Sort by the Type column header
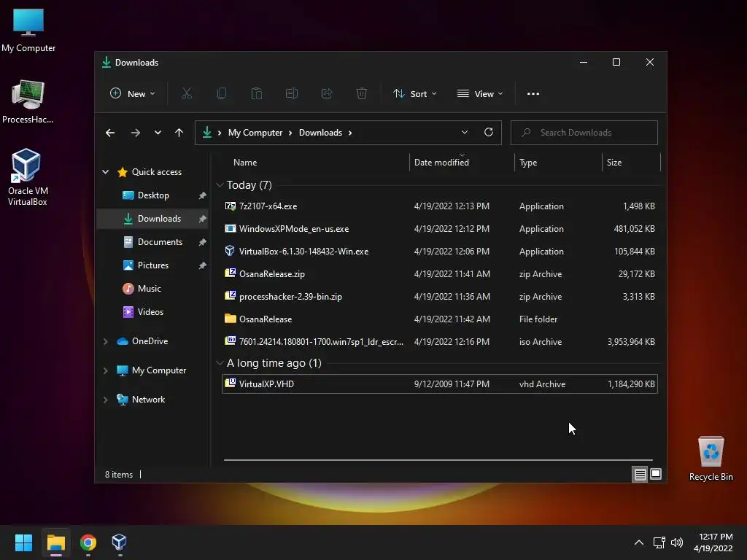Image resolution: width=747 pixels, height=560 pixels. pos(558,163)
